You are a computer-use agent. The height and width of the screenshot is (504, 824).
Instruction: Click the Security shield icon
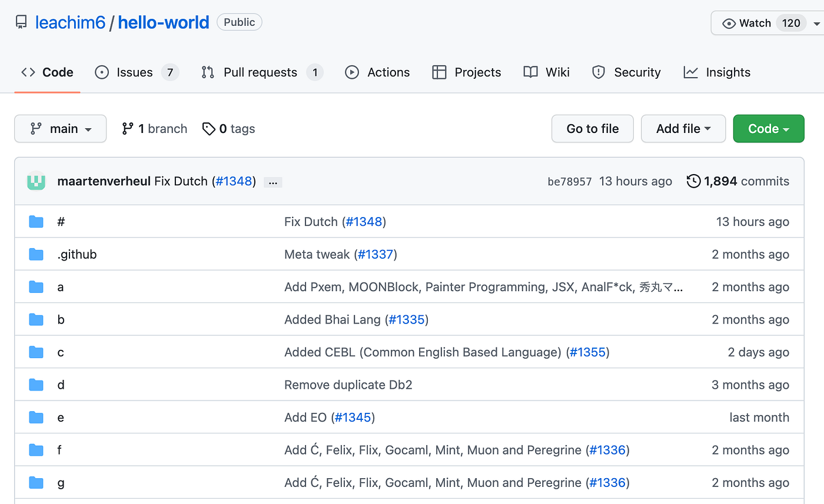click(x=598, y=72)
